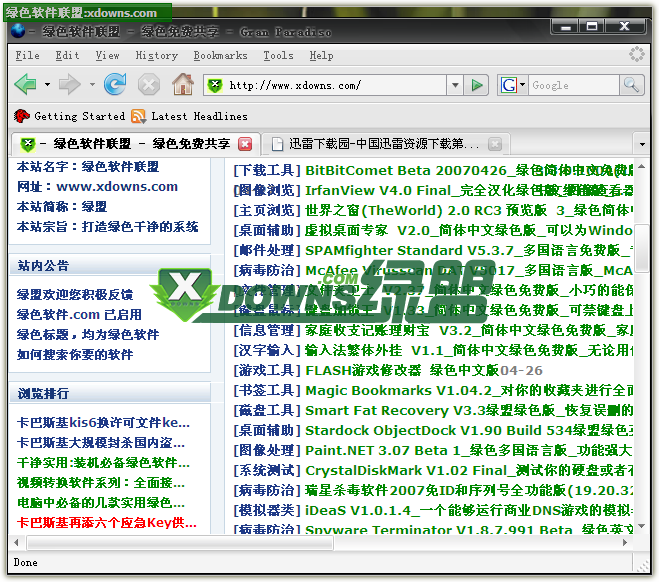659x582 pixels.
Task: Open the 绿盟欢迎您积极反馈 notice link
Action: pyautogui.click(x=75, y=295)
